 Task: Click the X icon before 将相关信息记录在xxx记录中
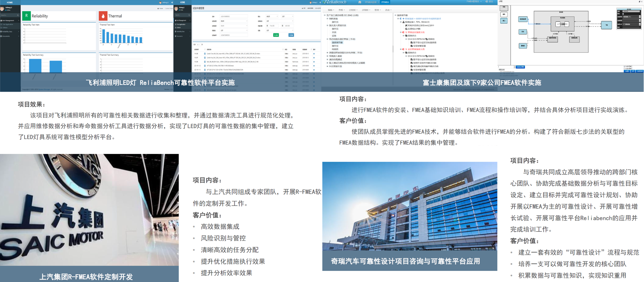click(x=406, y=25)
